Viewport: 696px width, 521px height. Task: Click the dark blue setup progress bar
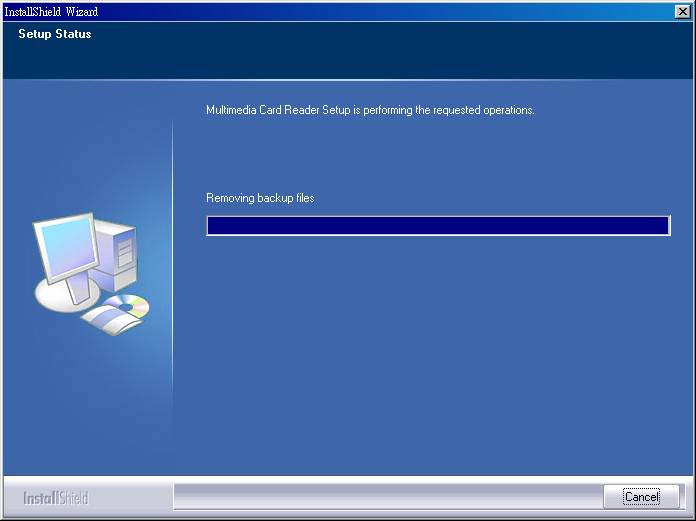coord(438,226)
